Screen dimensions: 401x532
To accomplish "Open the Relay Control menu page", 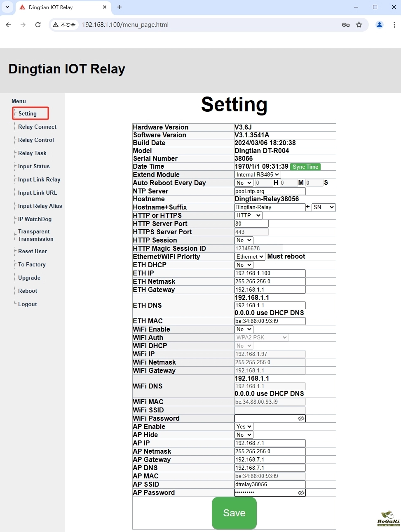I will [36, 140].
